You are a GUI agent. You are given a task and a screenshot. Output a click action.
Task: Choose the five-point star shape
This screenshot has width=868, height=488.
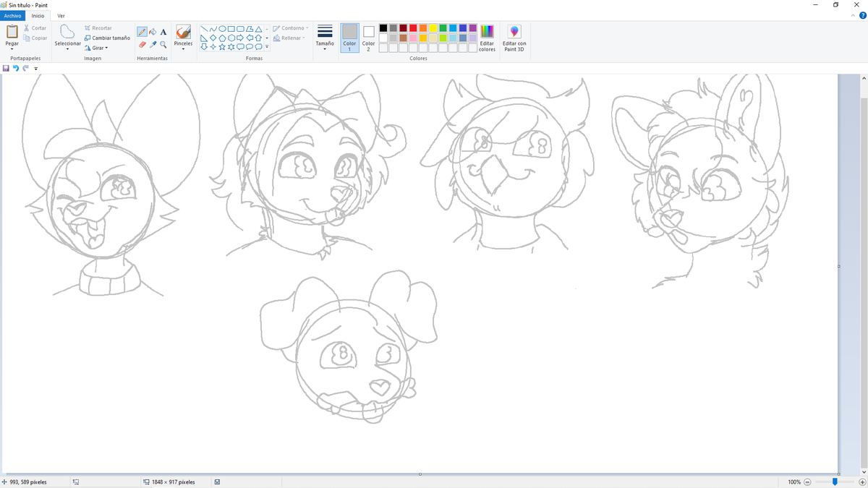[222, 47]
